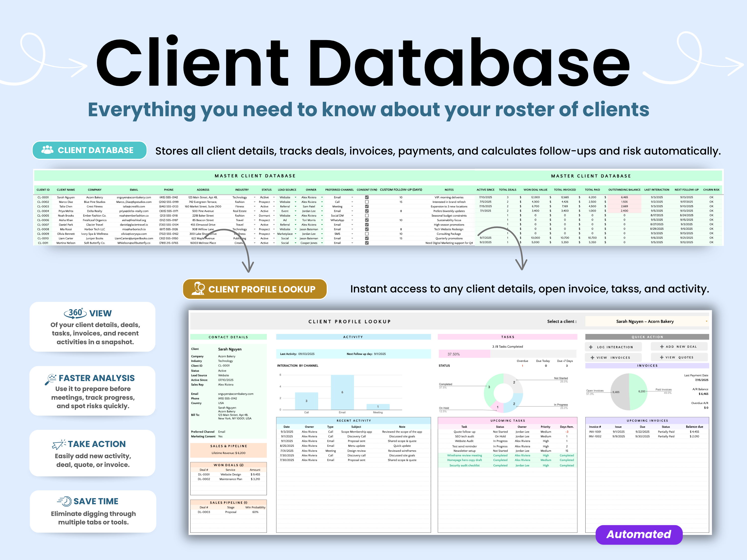
Task: Open industry dropdown for Sarah Nguyen row
Action: [255, 197]
